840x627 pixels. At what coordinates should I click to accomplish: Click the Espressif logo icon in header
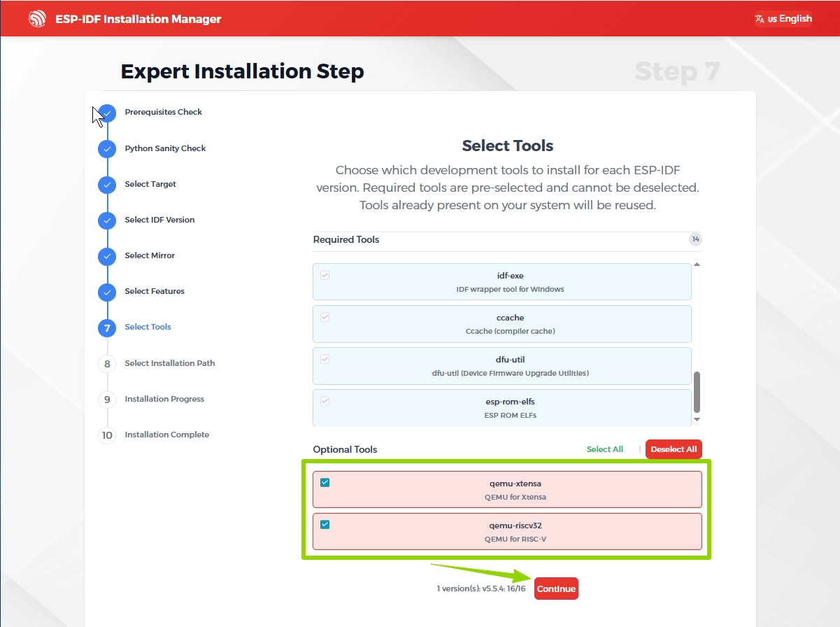pyautogui.click(x=37, y=19)
